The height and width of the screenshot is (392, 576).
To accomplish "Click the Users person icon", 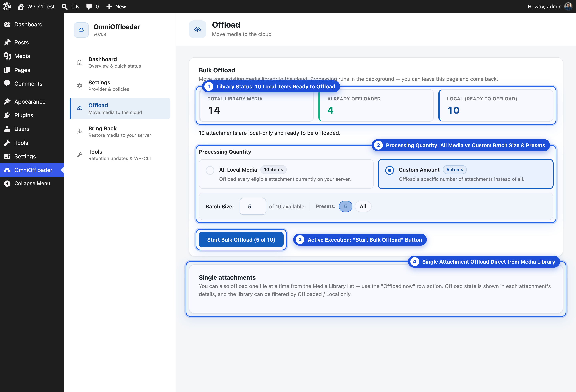I will (7, 129).
